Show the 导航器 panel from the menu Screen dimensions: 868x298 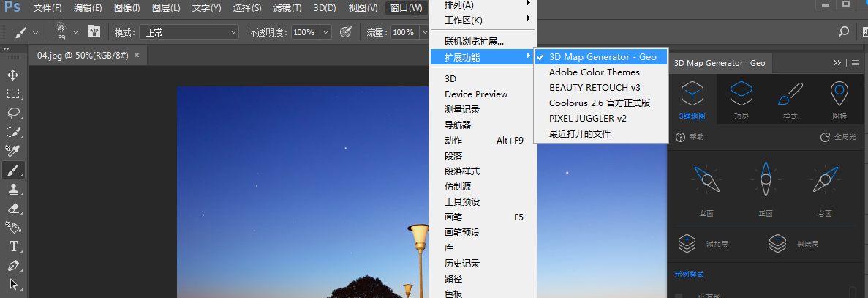coord(482,125)
